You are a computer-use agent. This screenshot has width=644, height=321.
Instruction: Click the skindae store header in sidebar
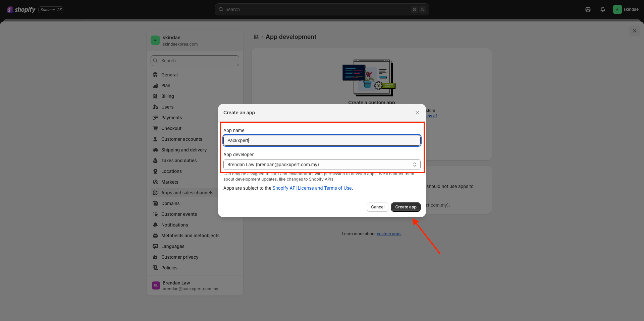click(195, 41)
